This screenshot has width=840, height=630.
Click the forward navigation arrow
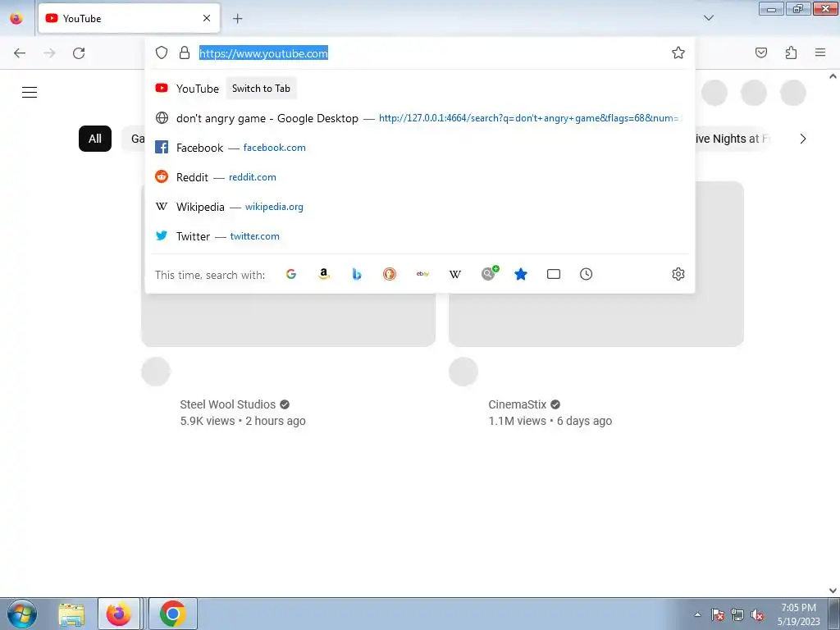pos(49,53)
